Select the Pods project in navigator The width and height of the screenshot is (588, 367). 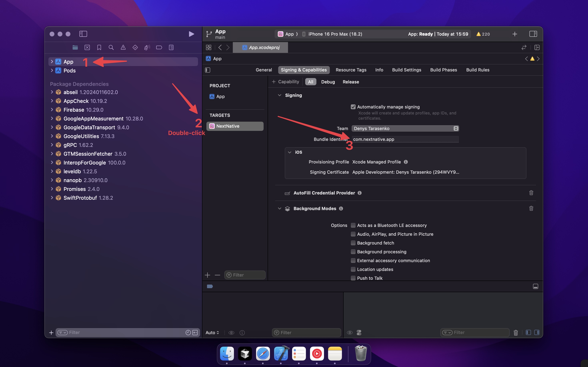69,71
